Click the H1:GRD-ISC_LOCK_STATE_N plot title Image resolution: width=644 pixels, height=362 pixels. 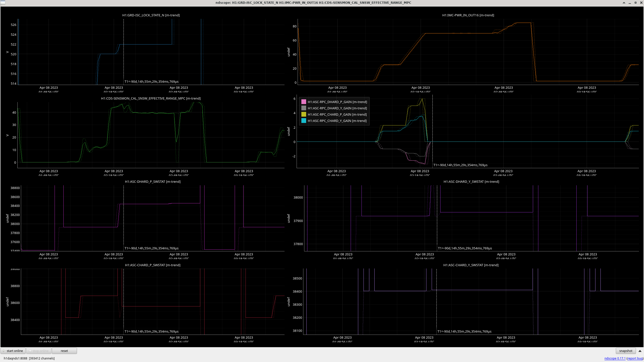click(x=151, y=15)
